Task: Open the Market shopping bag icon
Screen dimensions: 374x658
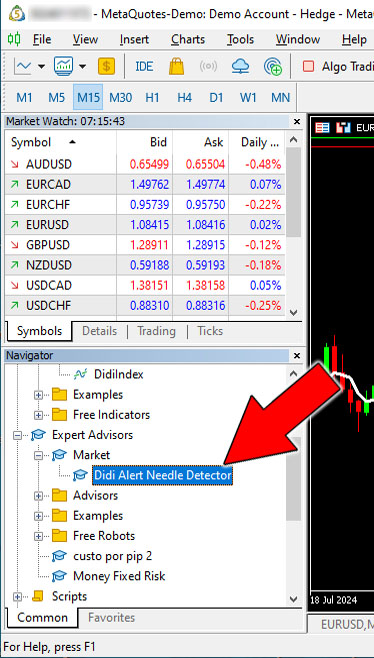Action: tap(177, 66)
